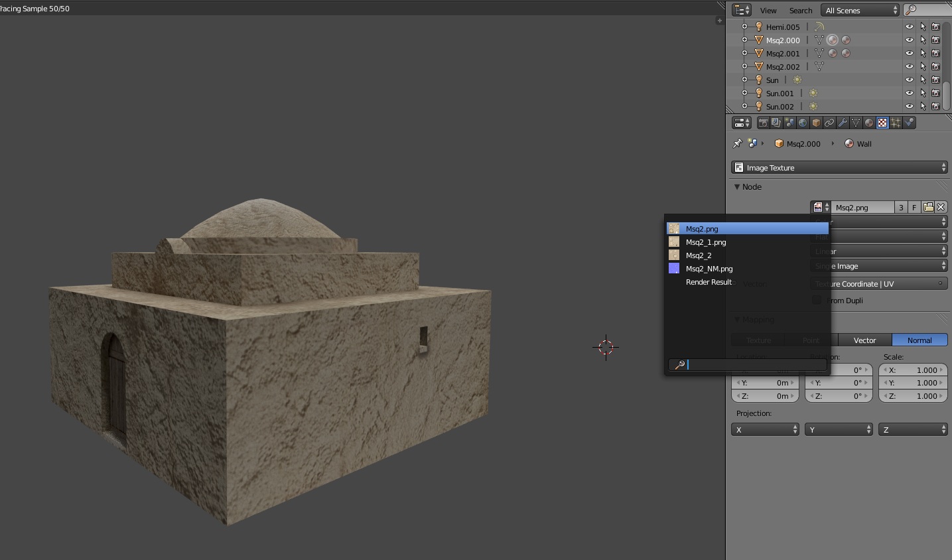Viewport: 952px width, 560px height.
Task: Toggle renderability camera for Sun.002
Action: click(x=936, y=106)
